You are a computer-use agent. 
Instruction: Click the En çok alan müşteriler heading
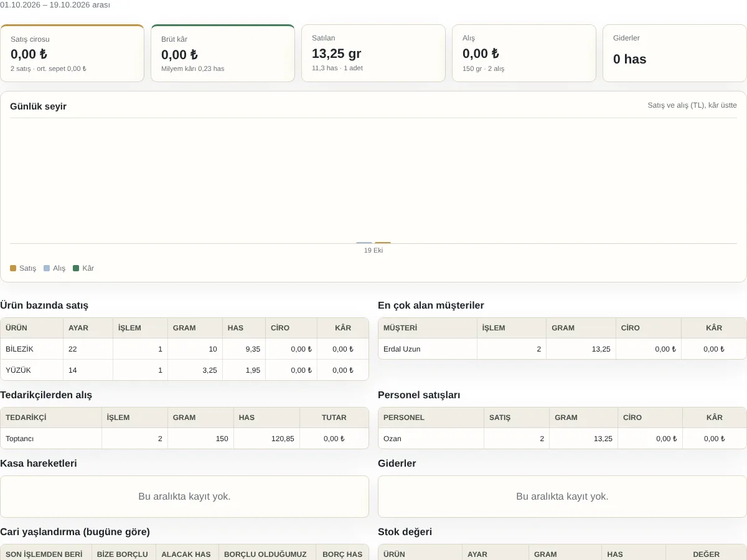431,306
